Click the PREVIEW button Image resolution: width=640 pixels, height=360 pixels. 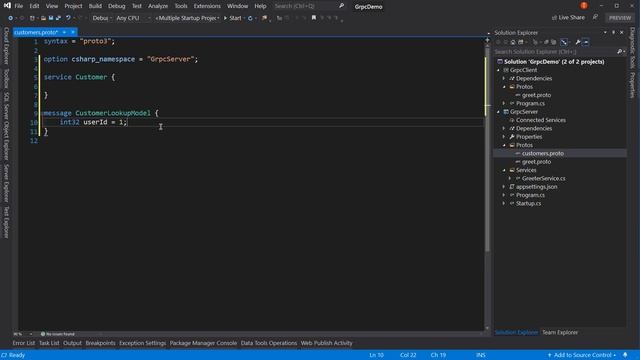620,18
